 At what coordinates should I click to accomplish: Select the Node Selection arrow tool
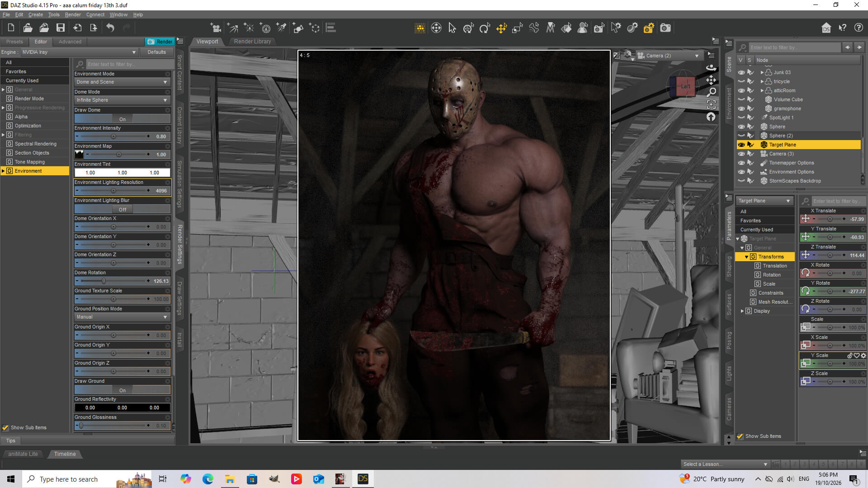coord(452,28)
